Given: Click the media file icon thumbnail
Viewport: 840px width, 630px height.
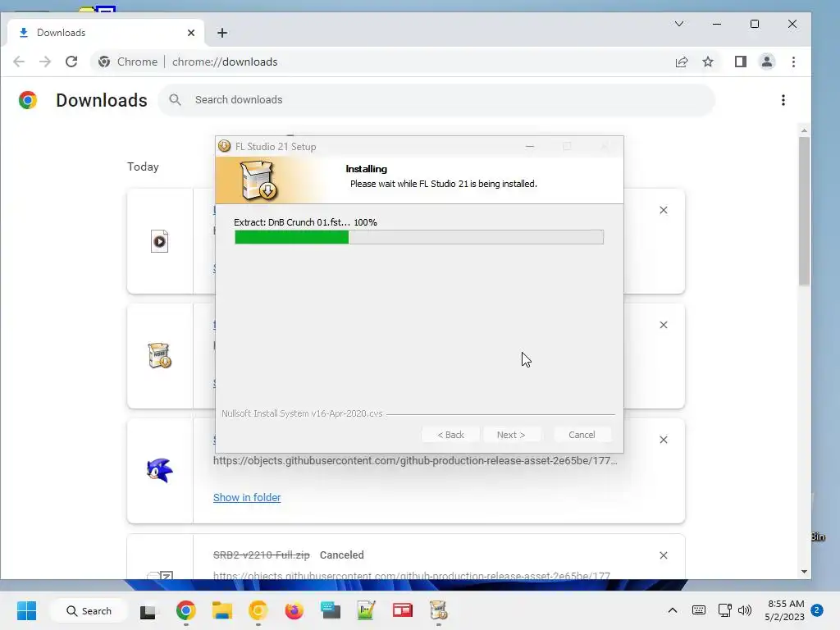Looking at the screenshot, I should (x=160, y=241).
